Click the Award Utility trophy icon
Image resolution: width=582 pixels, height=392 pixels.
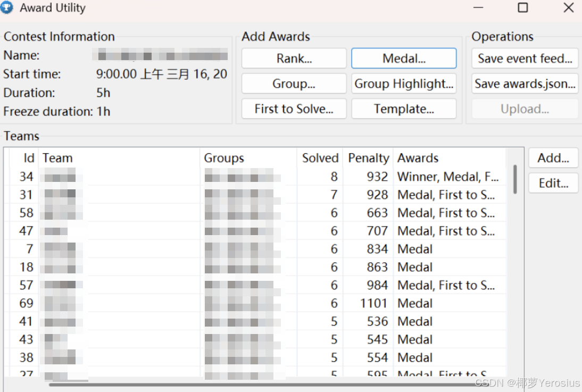[7, 7]
